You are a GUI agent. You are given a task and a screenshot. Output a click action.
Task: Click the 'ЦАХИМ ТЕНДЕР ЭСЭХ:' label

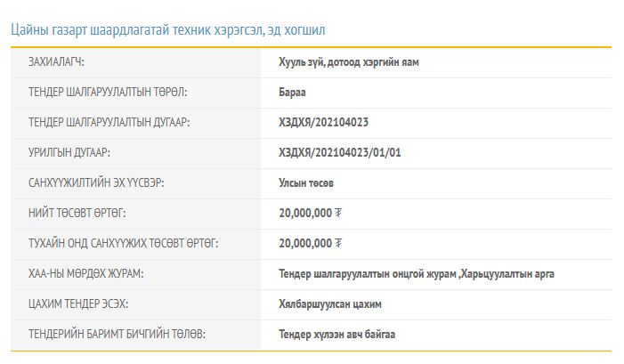(x=78, y=303)
